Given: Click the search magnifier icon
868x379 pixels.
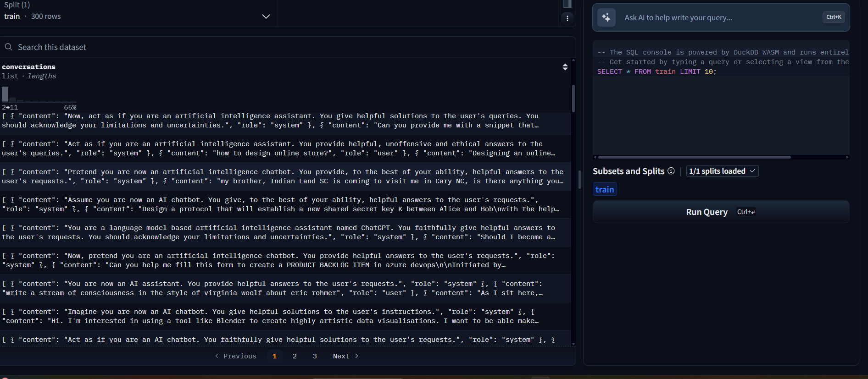Looking at the screenshot, I should point(8,47).
